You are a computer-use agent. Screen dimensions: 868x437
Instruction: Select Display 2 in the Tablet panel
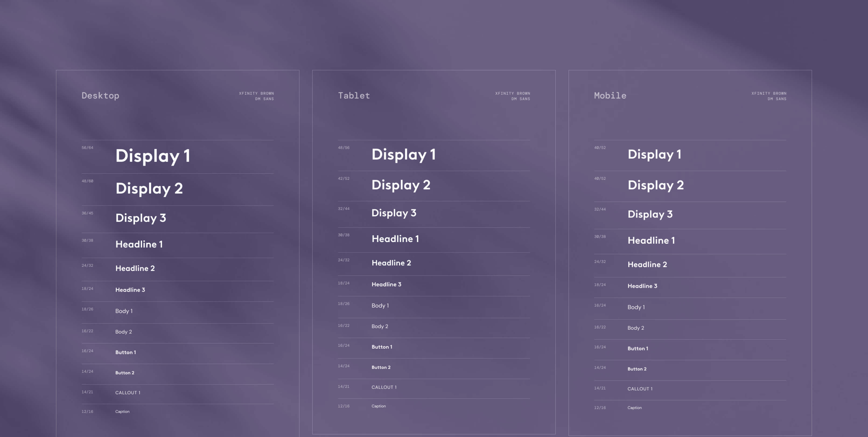(401, 185)
